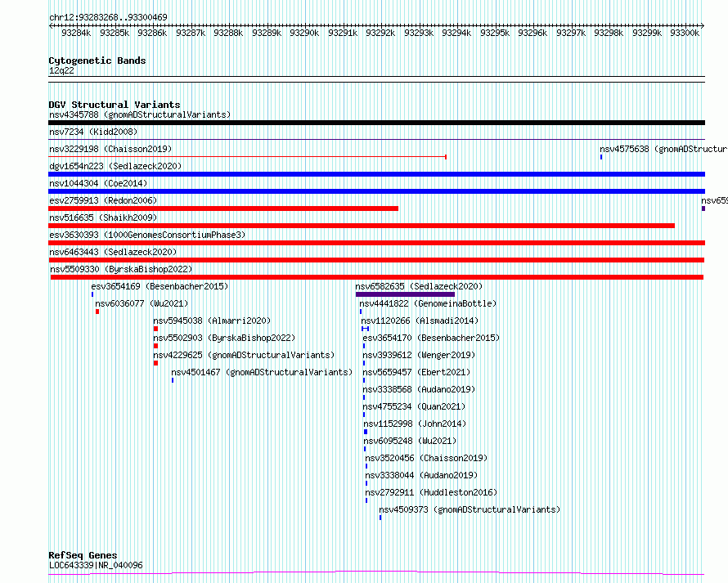Click the LOC643339|NR_040096 RefSeq gene label
Image resolution: width=728 pixels, height=583 pixels.
pos(96,565)
